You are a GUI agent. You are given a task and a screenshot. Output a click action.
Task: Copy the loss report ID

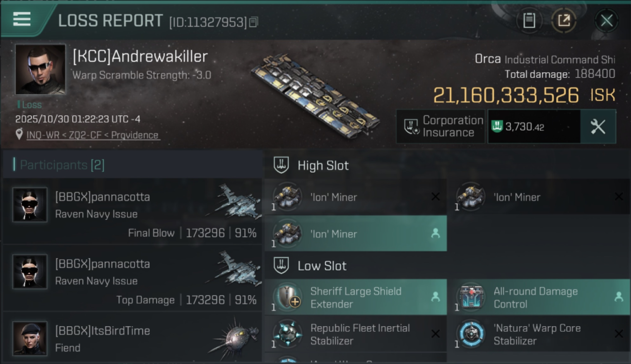point(254,22)
